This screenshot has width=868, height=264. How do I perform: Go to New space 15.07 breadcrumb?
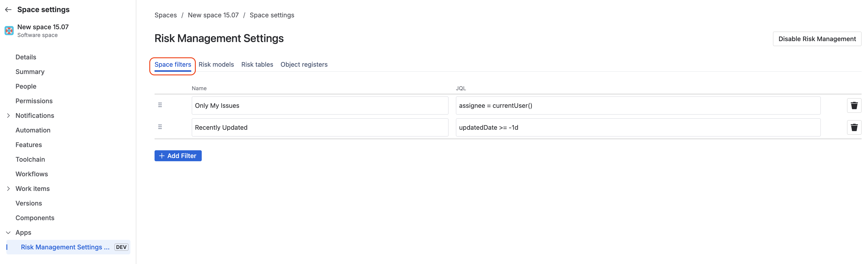tap(213, 15)
